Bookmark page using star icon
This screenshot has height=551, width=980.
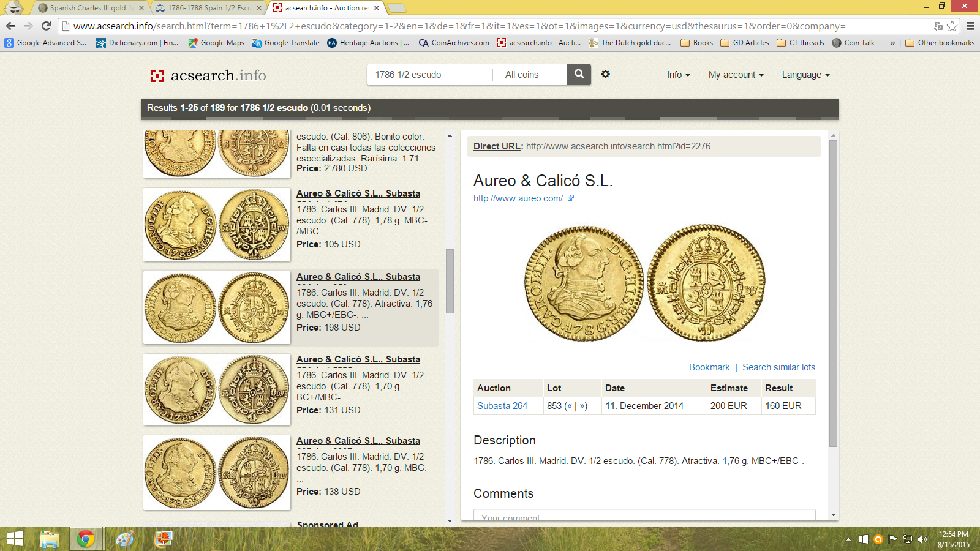[x=952, y=26]
